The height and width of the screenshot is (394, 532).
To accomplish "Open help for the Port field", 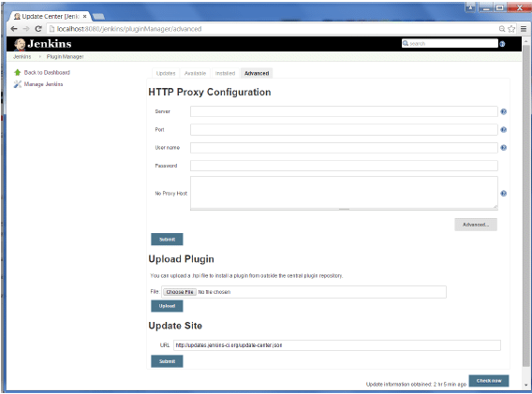I will pos(504,129).
